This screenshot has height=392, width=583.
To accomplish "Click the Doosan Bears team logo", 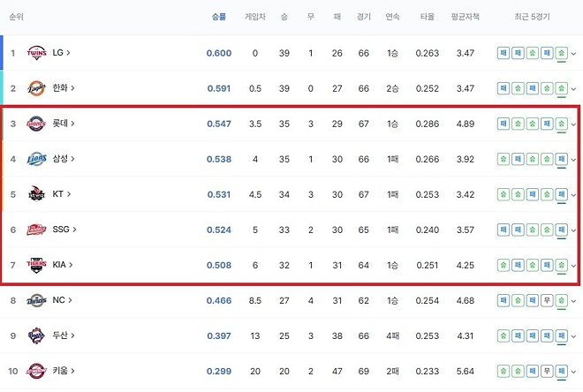I will [x=36, y=335].
